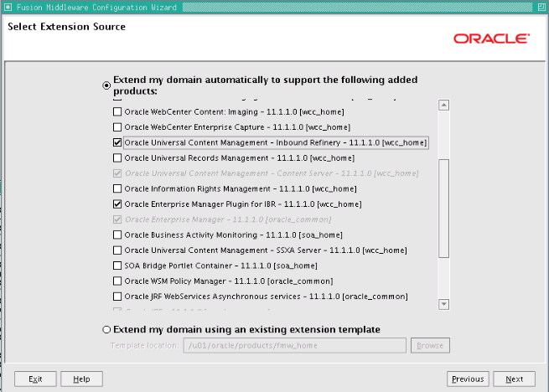Click the 'Select Extension Source' heading
The image size is (549, 392).
[66, 27]
